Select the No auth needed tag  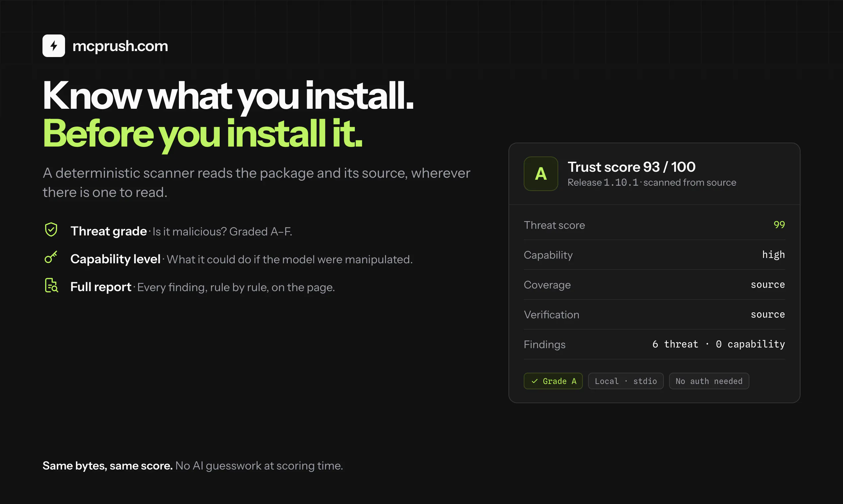click(709, 381)
